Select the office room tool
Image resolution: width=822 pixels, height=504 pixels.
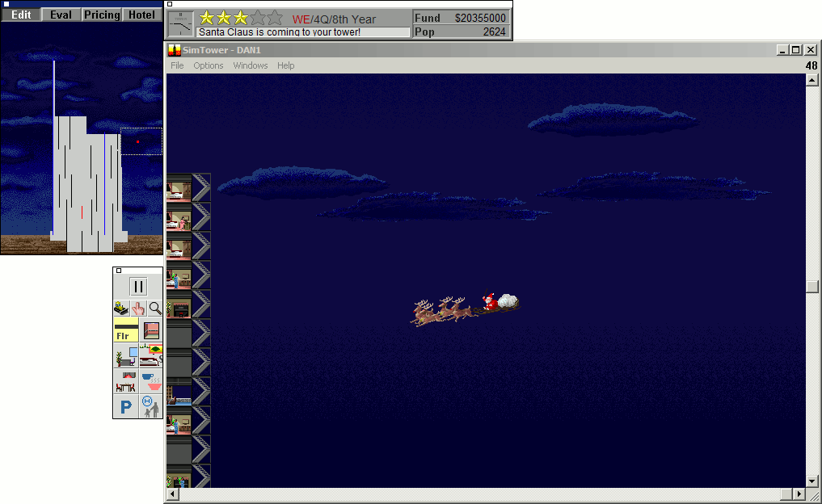click(x=126, y=355)
